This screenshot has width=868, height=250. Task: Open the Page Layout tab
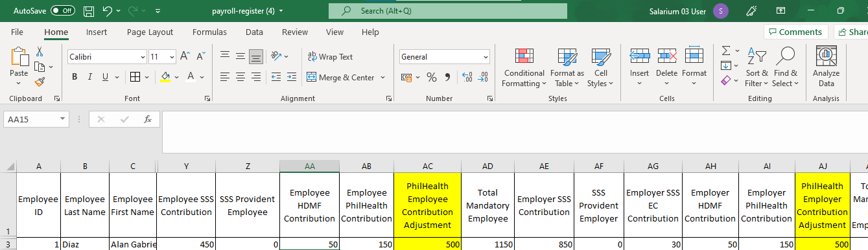click(150, 32)
